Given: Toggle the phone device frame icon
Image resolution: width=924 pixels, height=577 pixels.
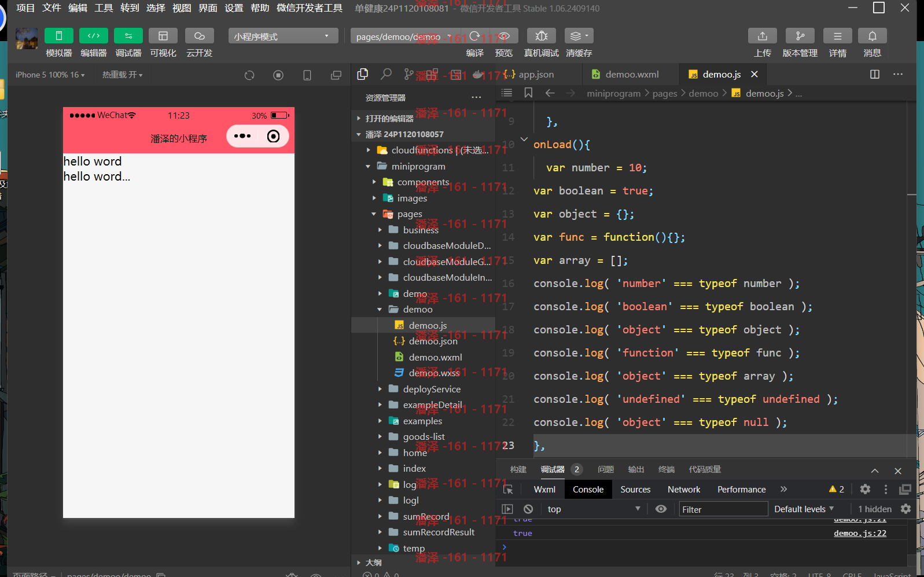Looking at the screenshot, I should [x=307, y=75].
